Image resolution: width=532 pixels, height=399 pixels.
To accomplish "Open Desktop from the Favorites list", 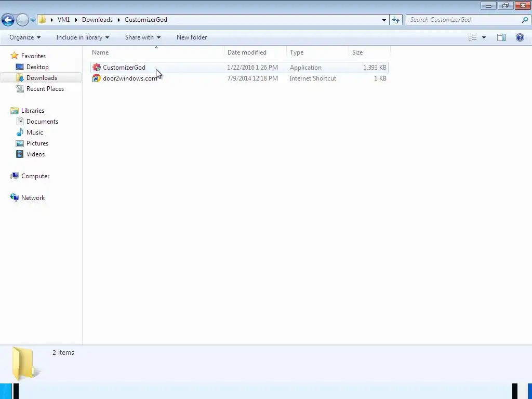I will pos(37,67).
